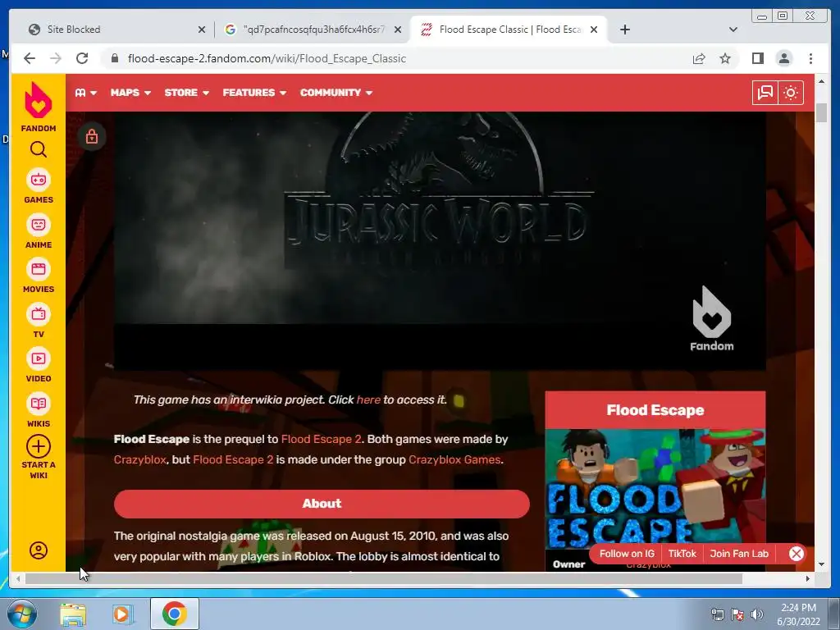Follow the 'here' interwikia link
Image resolution: width=840 pixels, height=630 pixels.
[x=368, y=399]
